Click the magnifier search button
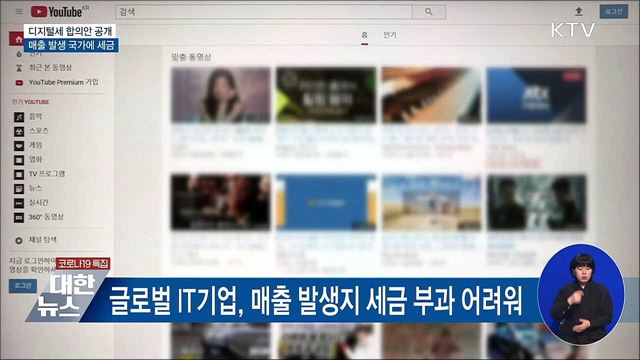This screenshot has height=360, width=640. point(429,12)
